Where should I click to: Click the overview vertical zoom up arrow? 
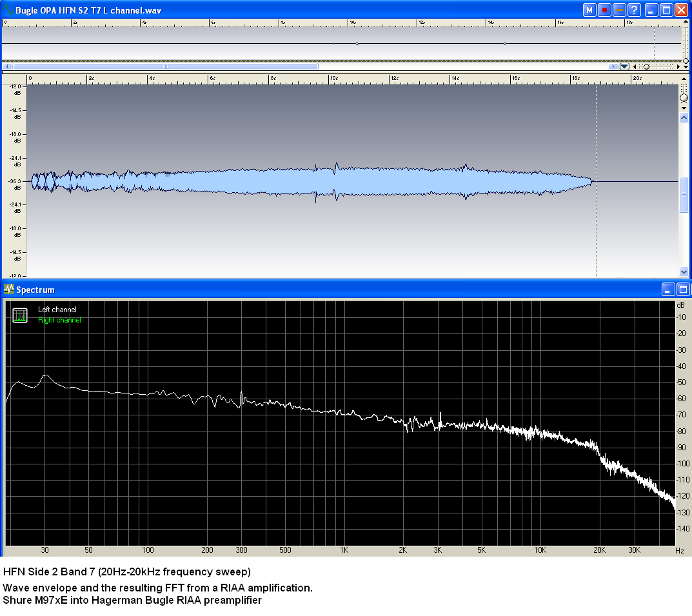point(686,21)
